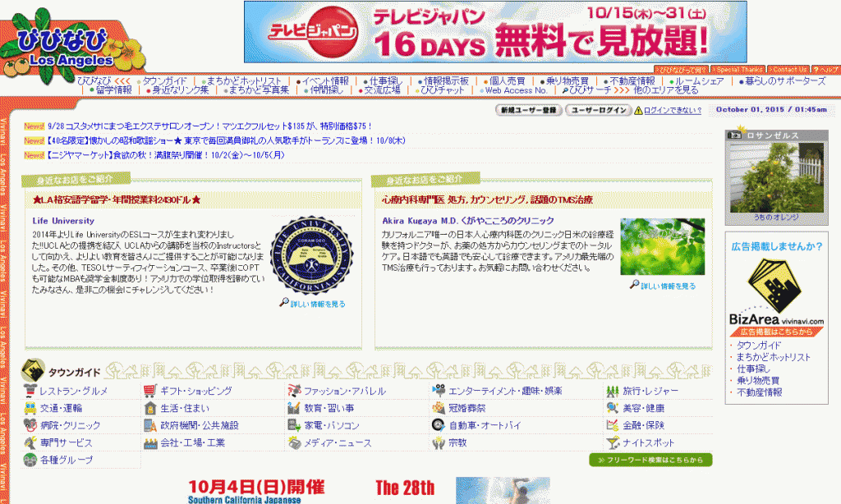Click the BizArea advertising logo
The height and width of the screenshot is (504, 841).
click(x=775, y=291)
